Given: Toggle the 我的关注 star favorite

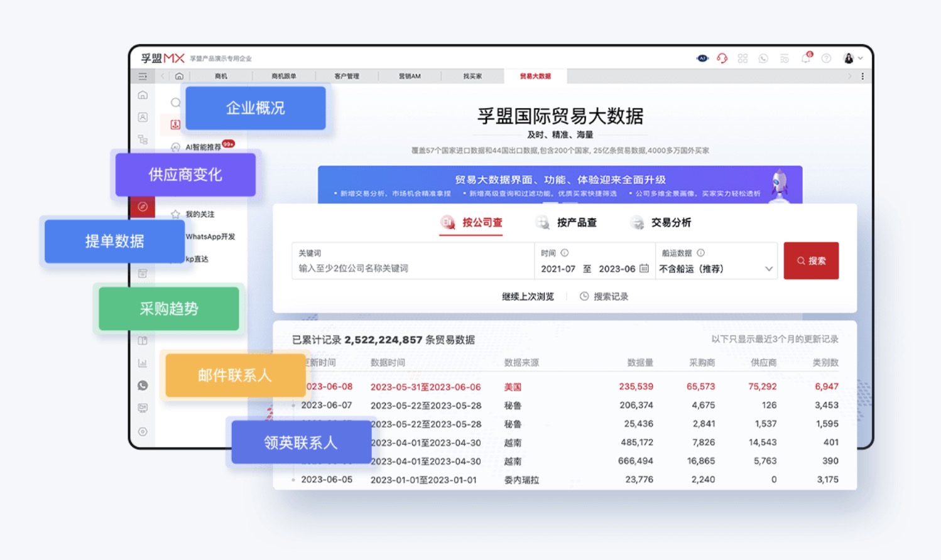Looking at the screenshot, I should pyautogui.click(x=175, y=214).
